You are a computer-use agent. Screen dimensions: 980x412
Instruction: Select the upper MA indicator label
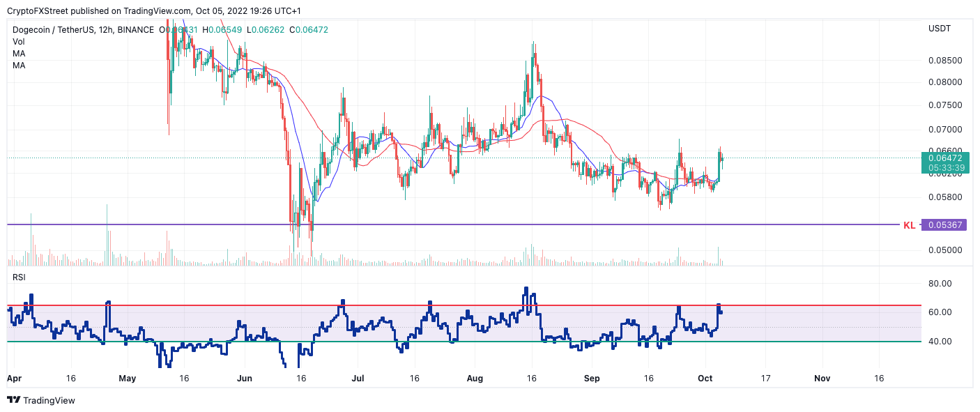tap(19, 54)
